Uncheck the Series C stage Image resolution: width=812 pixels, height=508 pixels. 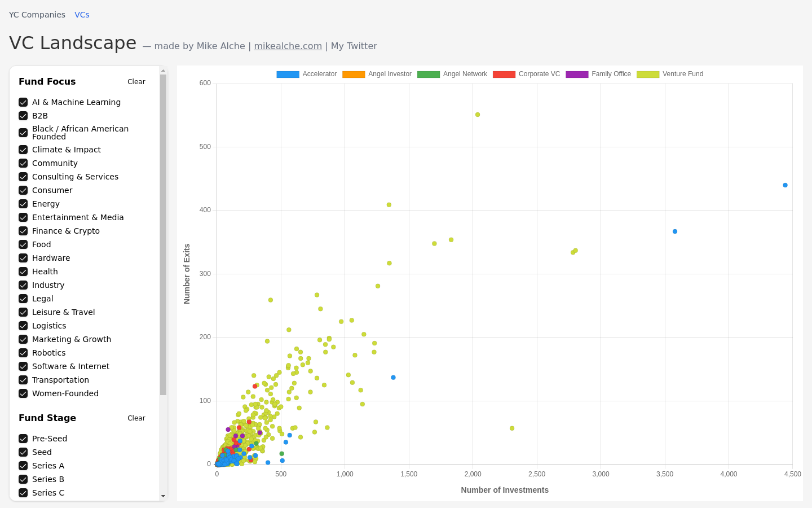point(23,493)
